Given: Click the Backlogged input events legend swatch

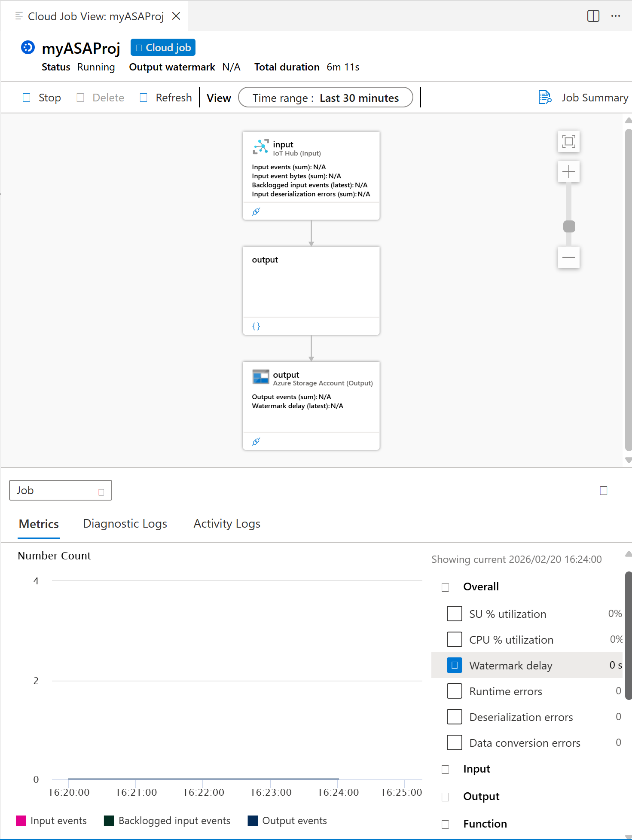Looking at the screenshot, I should (x=109, y=821).
